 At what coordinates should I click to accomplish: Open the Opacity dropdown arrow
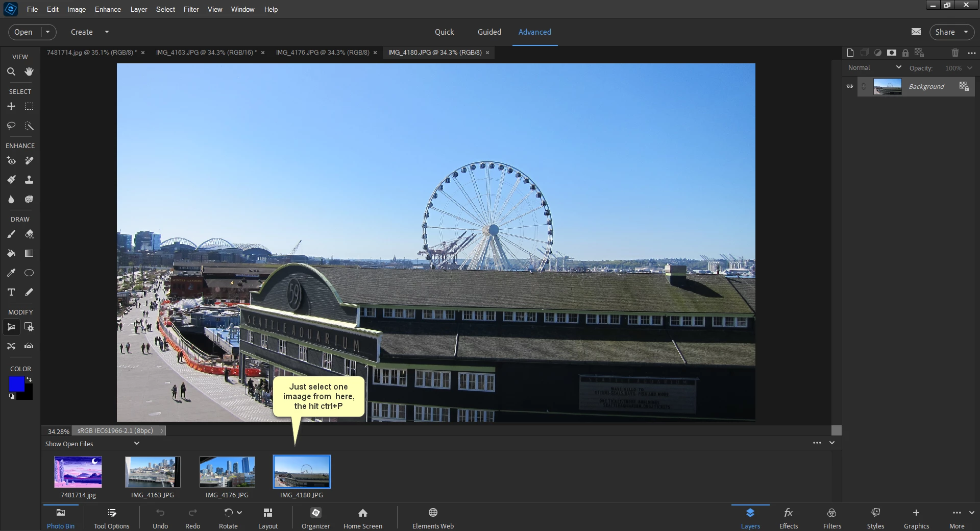970,68
